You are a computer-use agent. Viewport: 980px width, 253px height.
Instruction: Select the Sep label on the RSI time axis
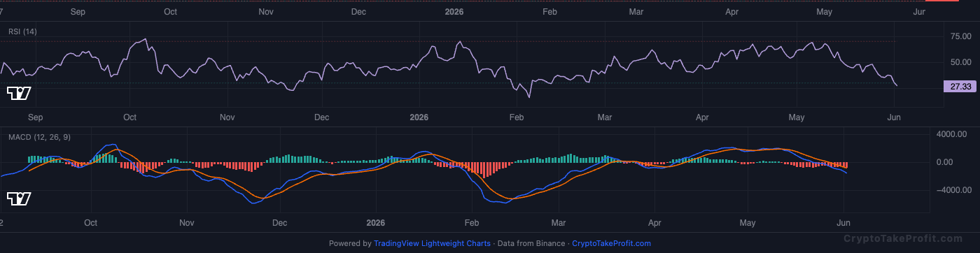click(x=35, y=117)
